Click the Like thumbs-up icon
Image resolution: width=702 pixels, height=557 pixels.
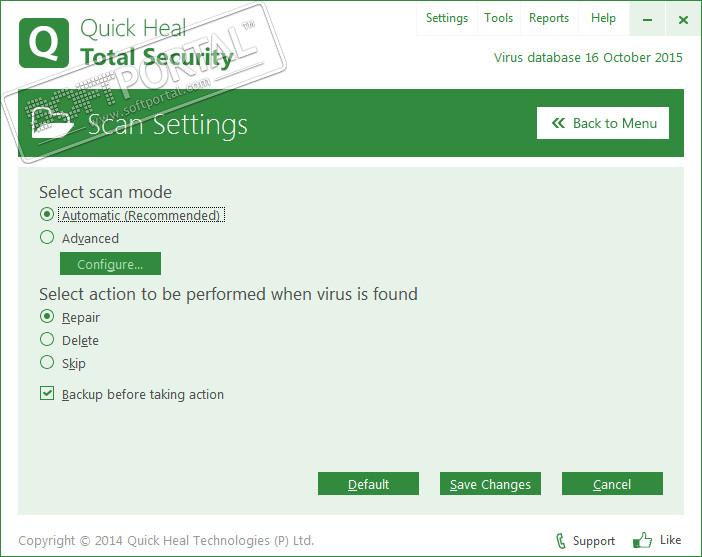pyautogui.click(x=642, y=541)
